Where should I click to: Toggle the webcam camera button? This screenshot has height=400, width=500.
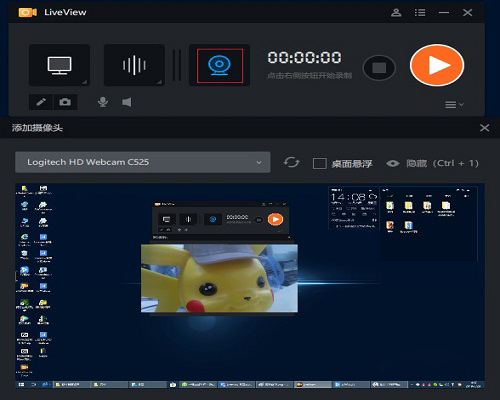tap(220, 65)
